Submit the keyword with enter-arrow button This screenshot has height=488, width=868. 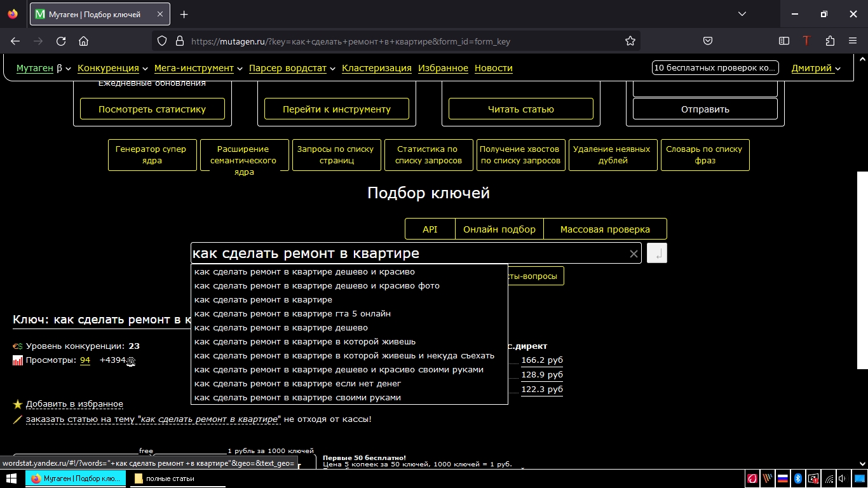657,253
